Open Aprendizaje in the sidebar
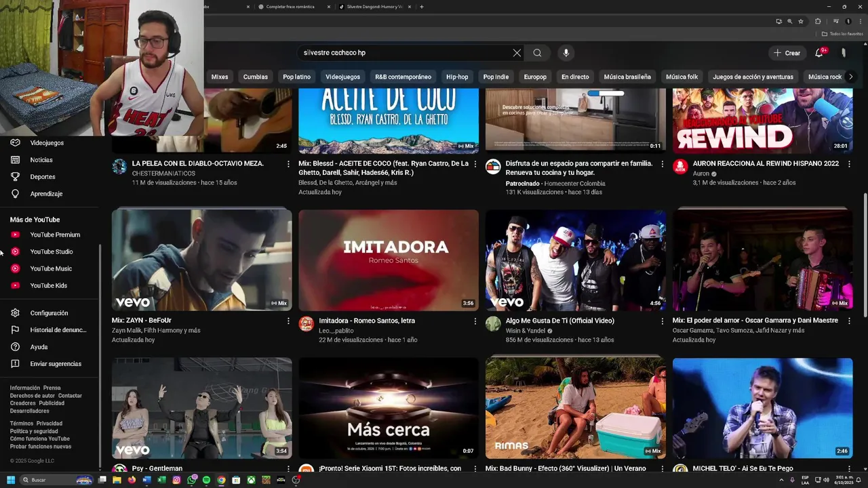The height and width of the screenshot is (488, 868). 46,194
